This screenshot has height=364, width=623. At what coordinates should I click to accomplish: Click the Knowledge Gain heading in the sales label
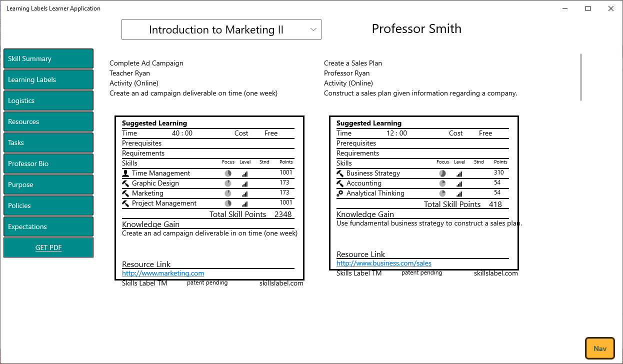click(x=365, y=214)
